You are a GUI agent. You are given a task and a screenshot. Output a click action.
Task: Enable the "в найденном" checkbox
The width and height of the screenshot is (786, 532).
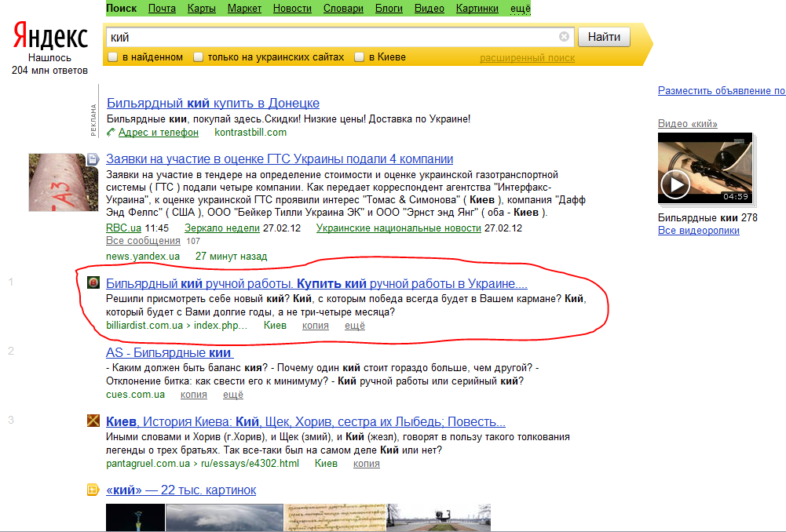point(113,57)
